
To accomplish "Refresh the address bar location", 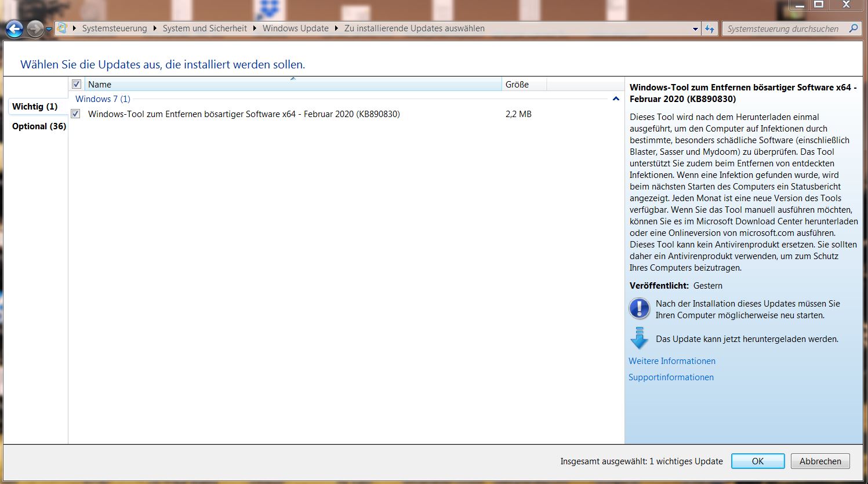I will coord(710,28).
